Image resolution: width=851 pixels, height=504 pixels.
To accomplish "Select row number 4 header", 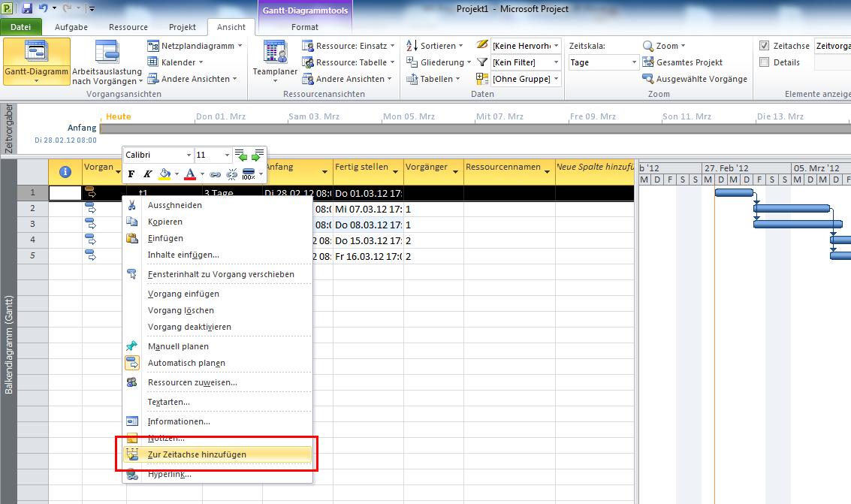I will 32,240.
